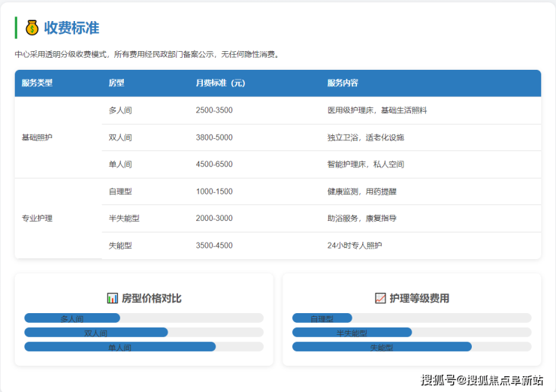Click the money bag icon beside 收费标准

[x=32, y=28]
